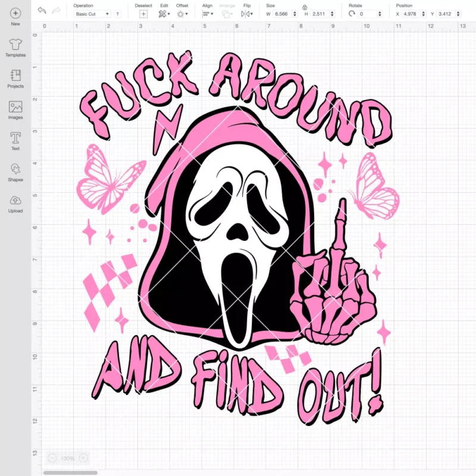The image size is (476, 476).
Task: Expand the Align dropdown arrow
Action: pos(212,14)
